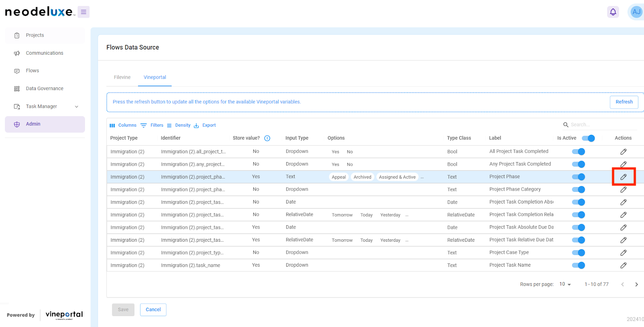
Task: Go to the previous page of rows
Action: (622, 284)
